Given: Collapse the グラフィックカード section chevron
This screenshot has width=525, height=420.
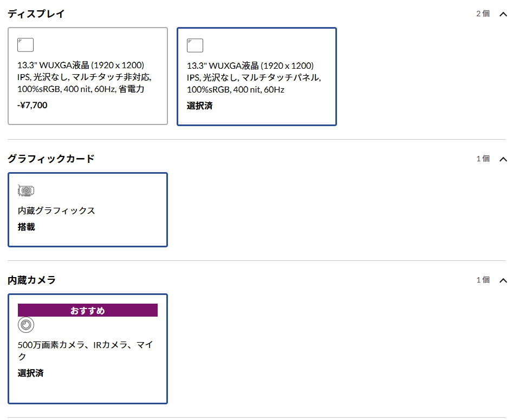Looking at the screenshot, I should pyautogui.click(x=503, y=159).
